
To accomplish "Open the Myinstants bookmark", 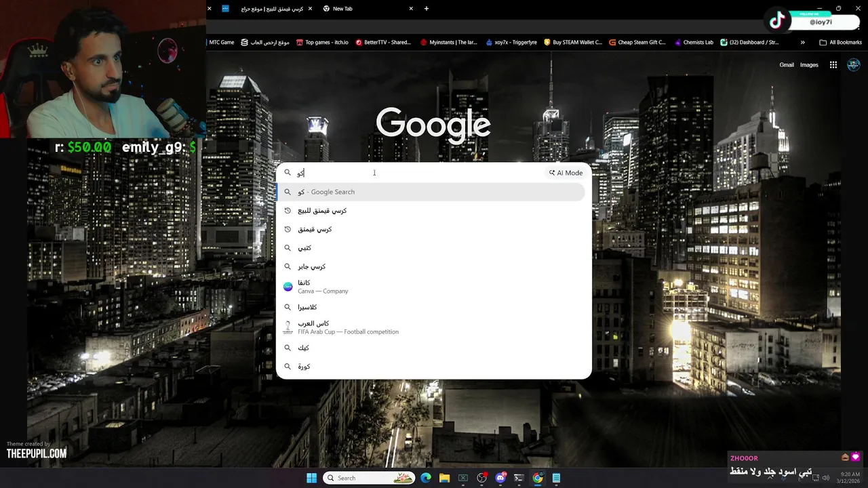I will pos(449,42).
